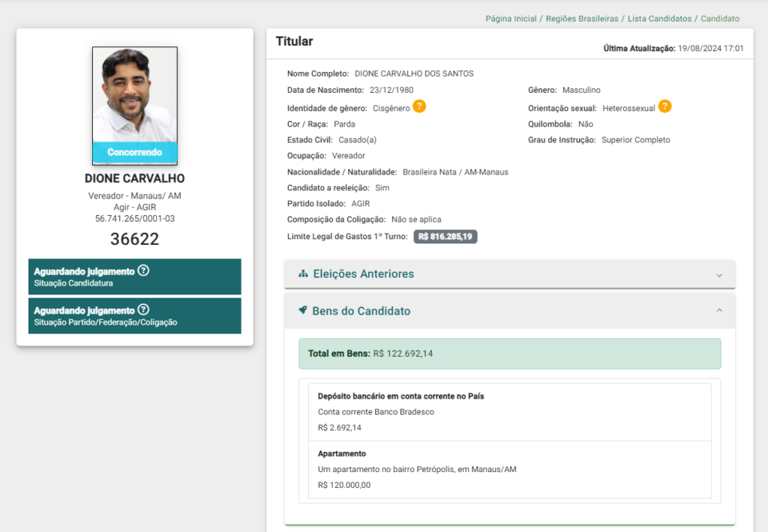Click the help icon beside Heterossexual

pos(664,106)
